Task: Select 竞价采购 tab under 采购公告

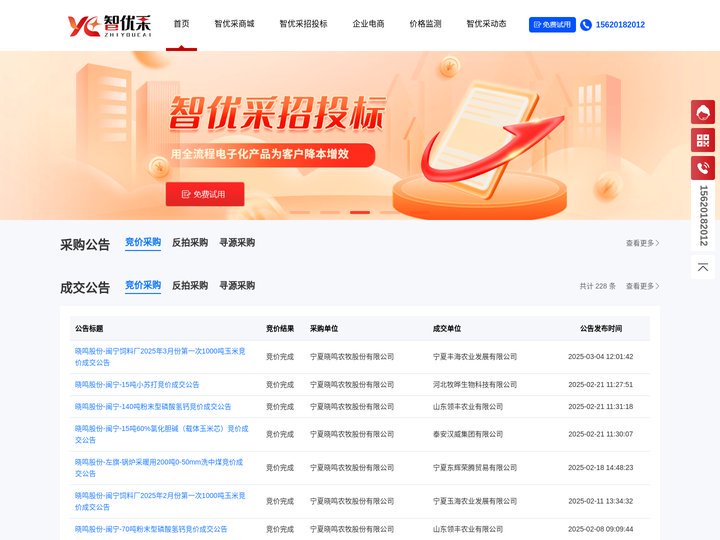Action: pyautogui.click(x=143, y=242)
